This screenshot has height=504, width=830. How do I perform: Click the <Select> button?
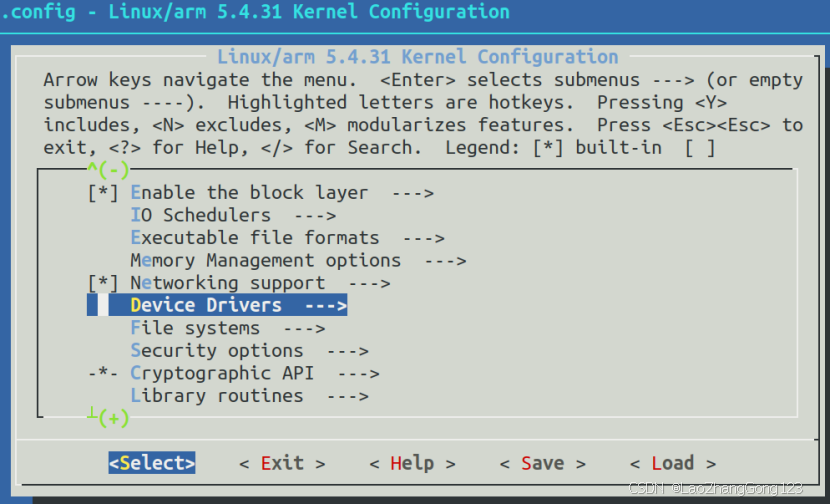(152, 463)
